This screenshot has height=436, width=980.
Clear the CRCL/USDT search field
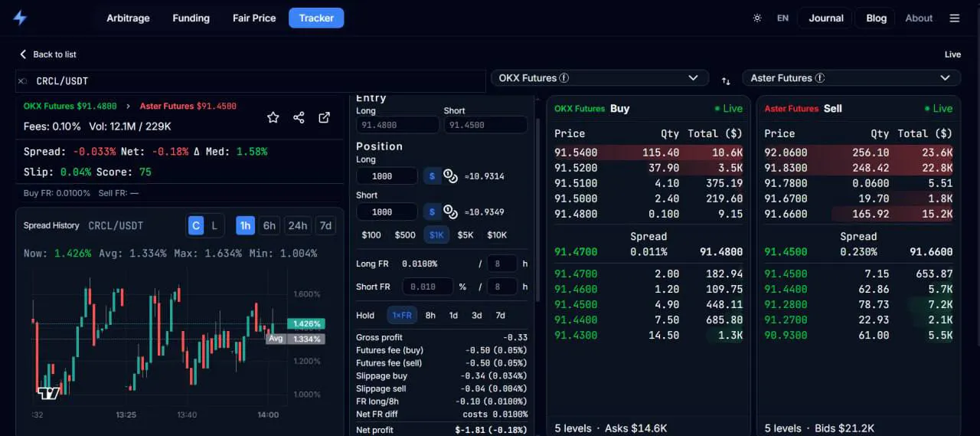click(22, 81)
